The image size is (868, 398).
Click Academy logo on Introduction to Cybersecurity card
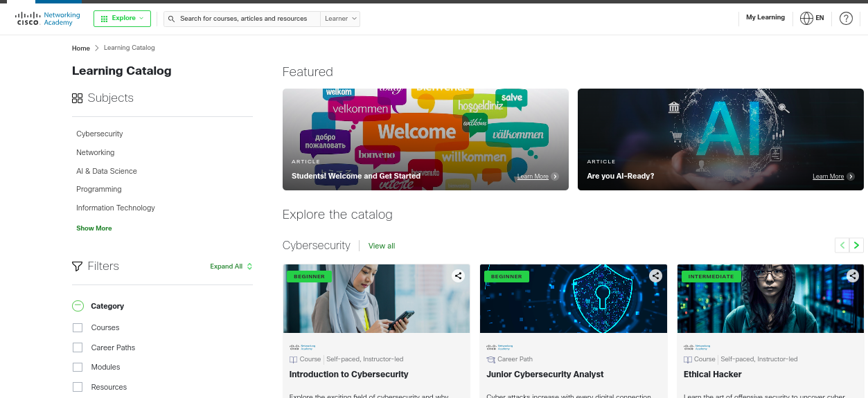[303, 347]
